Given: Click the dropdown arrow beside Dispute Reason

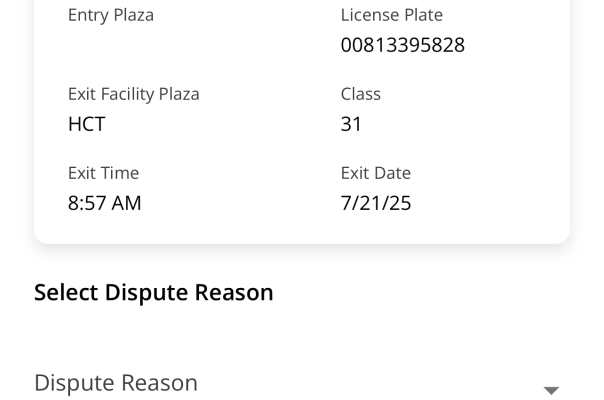Looking at the screenshot, I should [550, 390].
